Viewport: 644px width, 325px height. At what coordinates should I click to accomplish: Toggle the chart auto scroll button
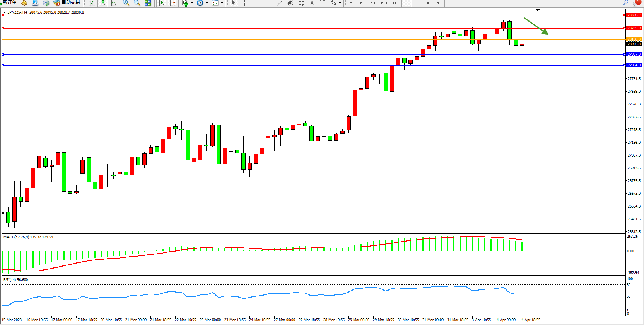point(162,3)
